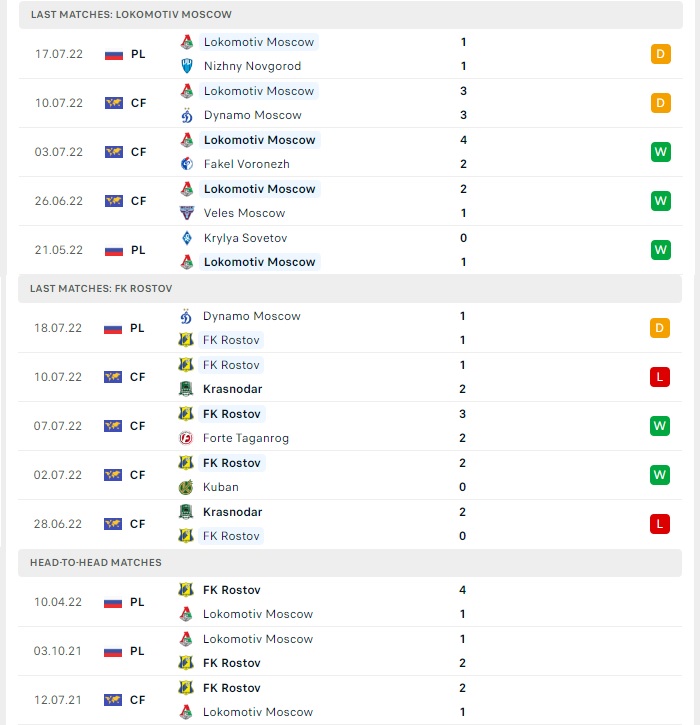Click the Last Matches: Lokomotiv Moscow header

tap(351, 15)
